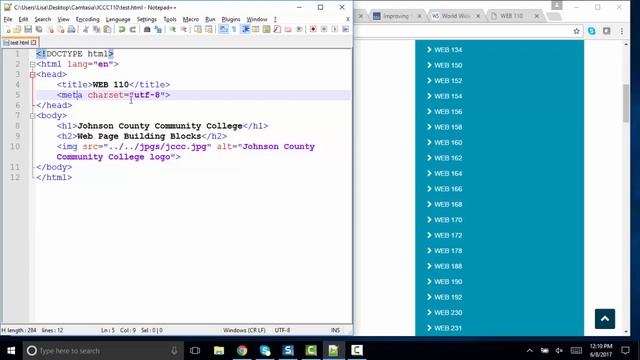Viewport: 640px width, 360px height.
Task: Open the File menu in Notepad++
Action: point(8,19)
